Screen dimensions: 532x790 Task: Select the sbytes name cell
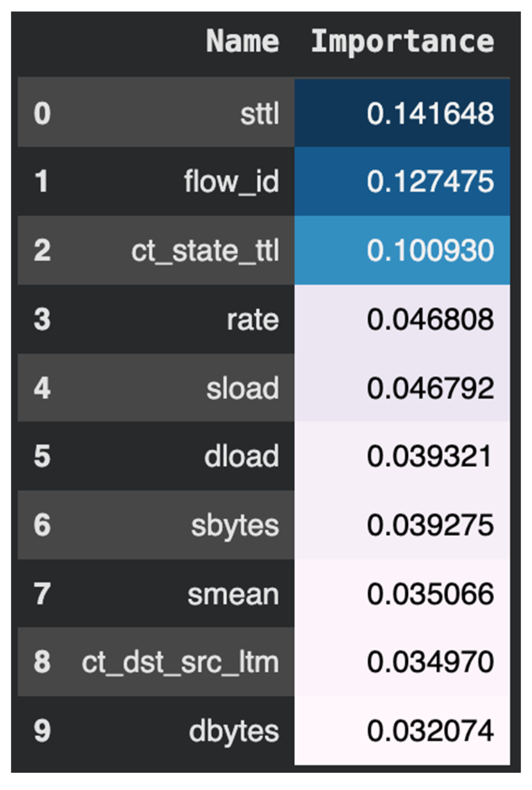(235, 526)
